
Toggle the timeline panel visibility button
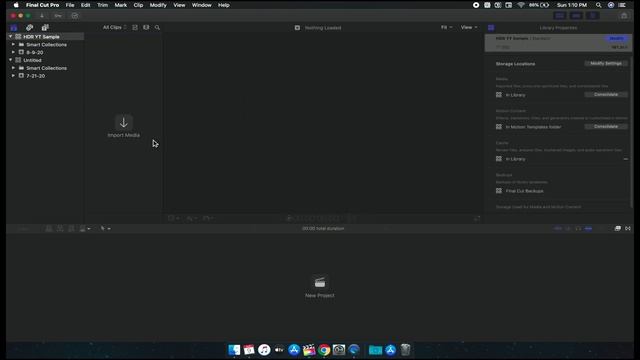tap(576, 16)
